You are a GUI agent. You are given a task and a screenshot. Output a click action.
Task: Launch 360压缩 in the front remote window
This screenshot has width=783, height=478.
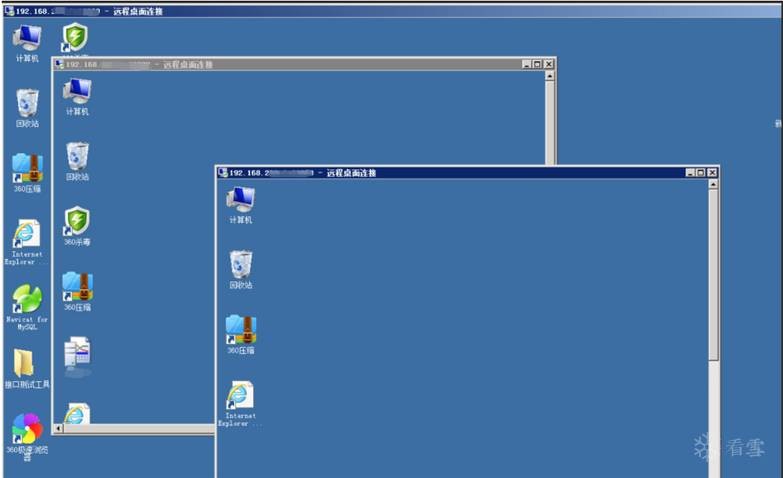tap(240, 329)
